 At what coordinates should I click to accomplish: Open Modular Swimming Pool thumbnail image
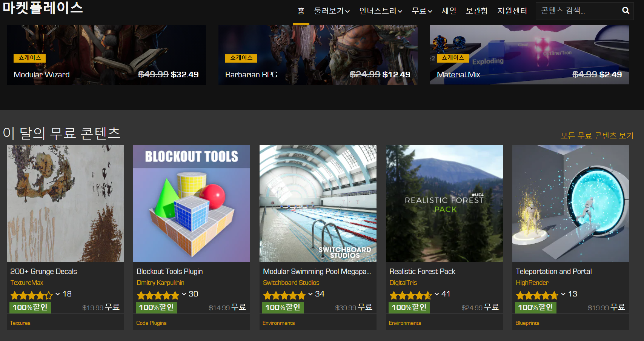click(318, 204)
